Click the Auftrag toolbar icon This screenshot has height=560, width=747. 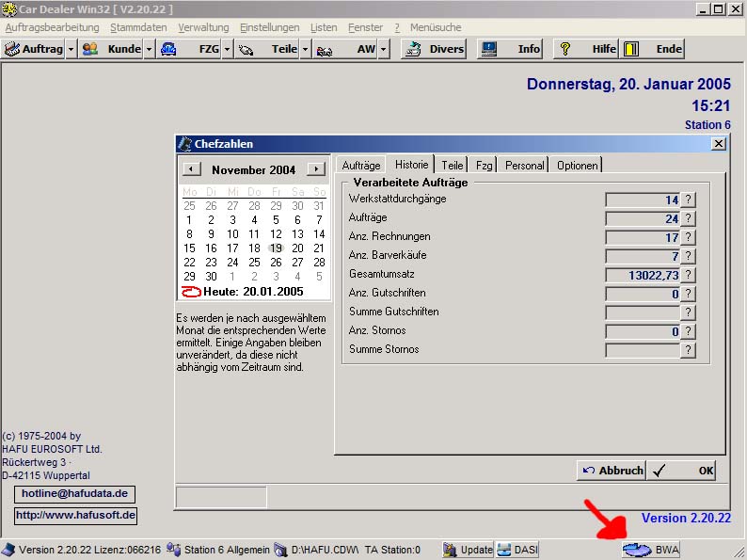tap(13, 49)
